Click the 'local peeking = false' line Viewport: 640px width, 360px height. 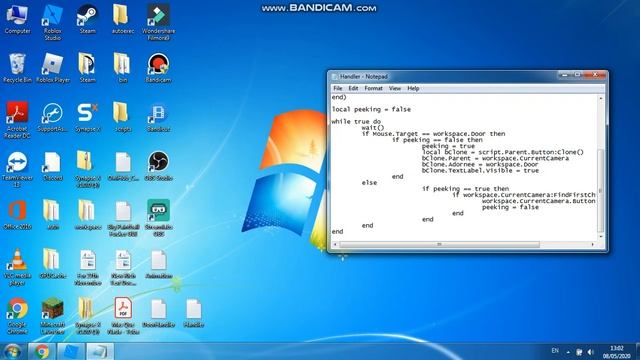pos(371,109)
